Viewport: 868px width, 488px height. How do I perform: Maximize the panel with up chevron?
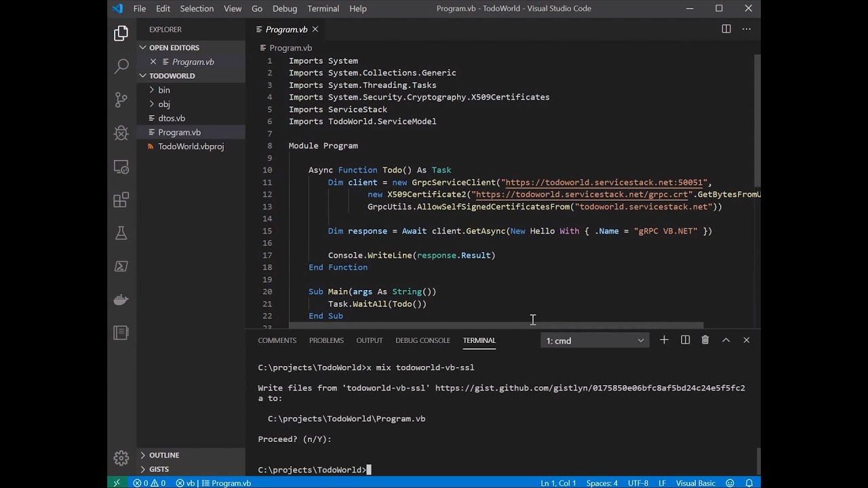tap(726, 340)
